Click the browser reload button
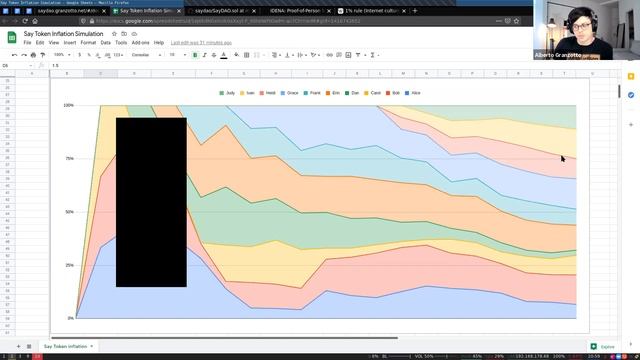Viewport: 640px width, 360px height. tap(25, 21)
